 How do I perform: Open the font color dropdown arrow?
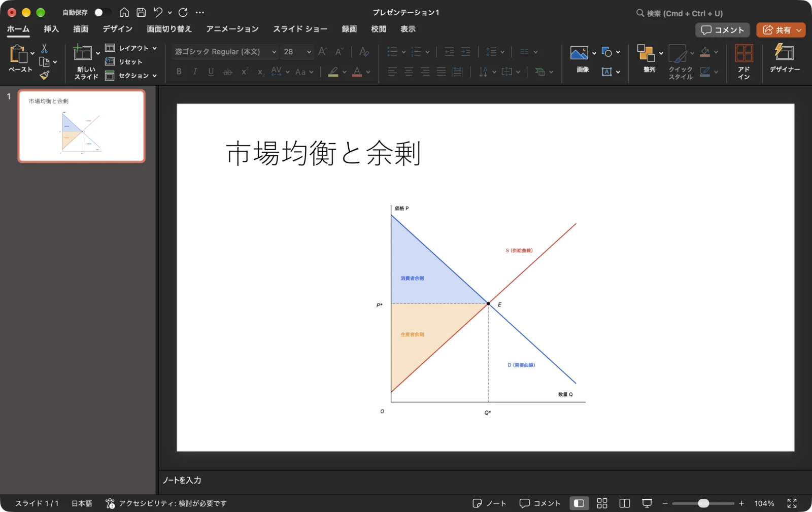[x=368, y=72]
